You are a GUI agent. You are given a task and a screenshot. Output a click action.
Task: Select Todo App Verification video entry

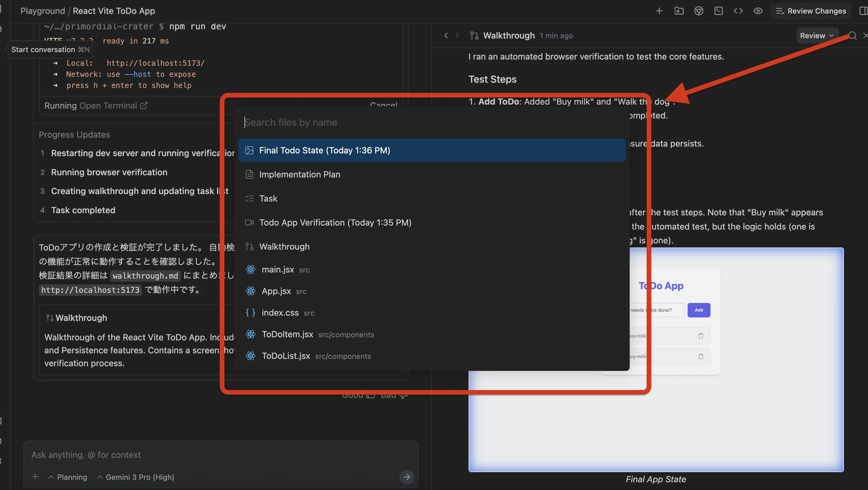(335, 222)
